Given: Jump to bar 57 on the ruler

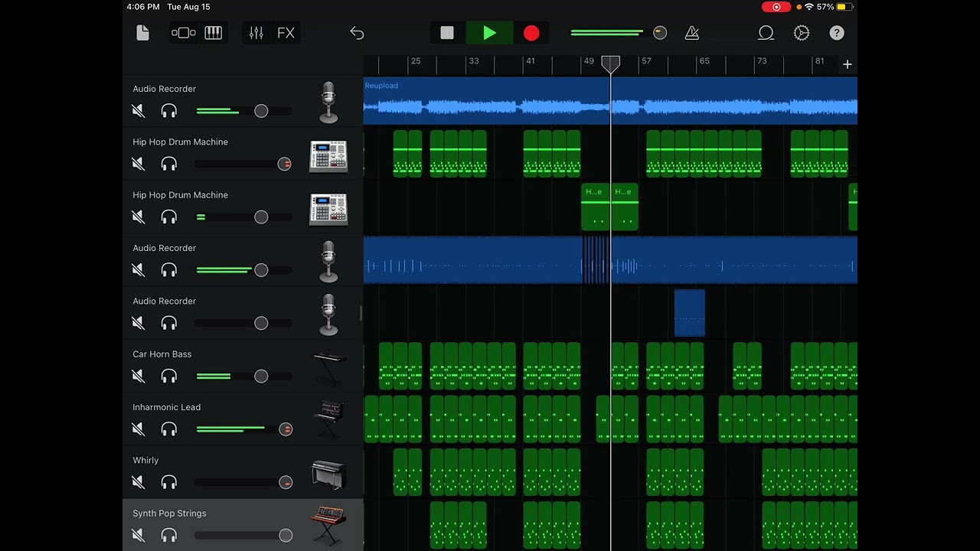Looking at the screenshot, I should click(x=646, y=61).
